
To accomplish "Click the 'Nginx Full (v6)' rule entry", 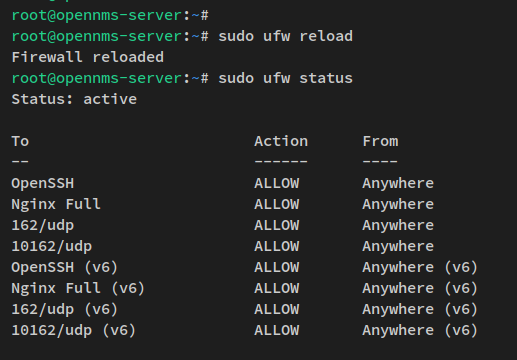I will coord(78,288).
